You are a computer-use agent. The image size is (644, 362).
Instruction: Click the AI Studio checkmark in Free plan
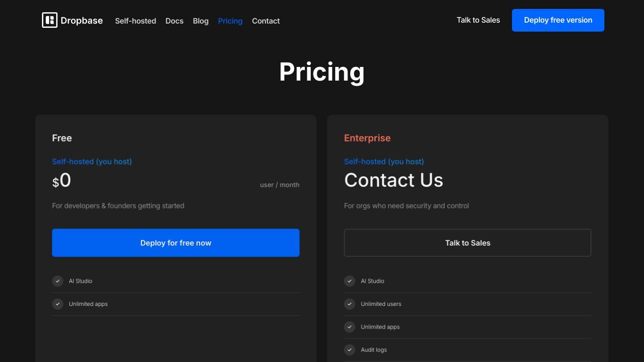(58, 281)
